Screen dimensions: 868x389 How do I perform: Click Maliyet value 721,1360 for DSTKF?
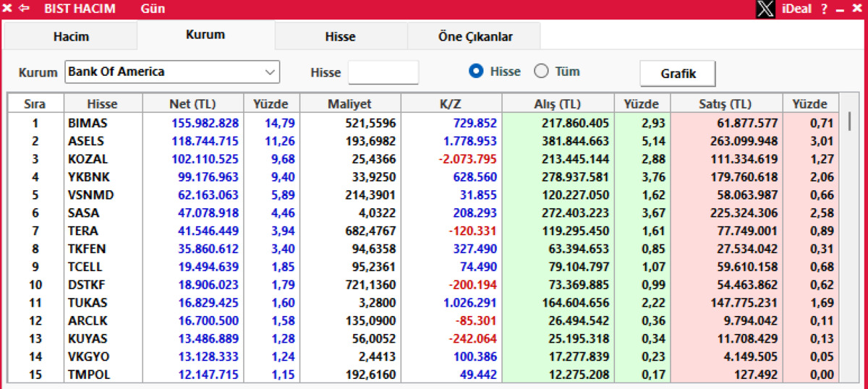point(371,285)
